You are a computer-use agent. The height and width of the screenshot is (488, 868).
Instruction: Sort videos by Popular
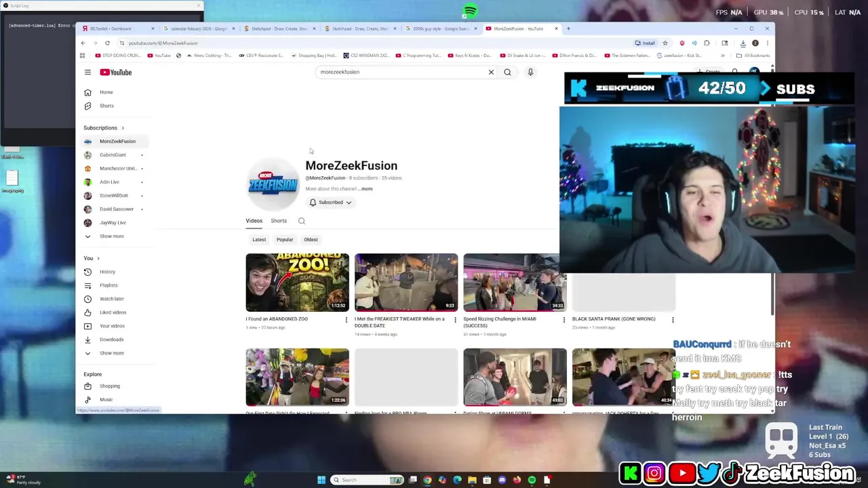[285, 239]
